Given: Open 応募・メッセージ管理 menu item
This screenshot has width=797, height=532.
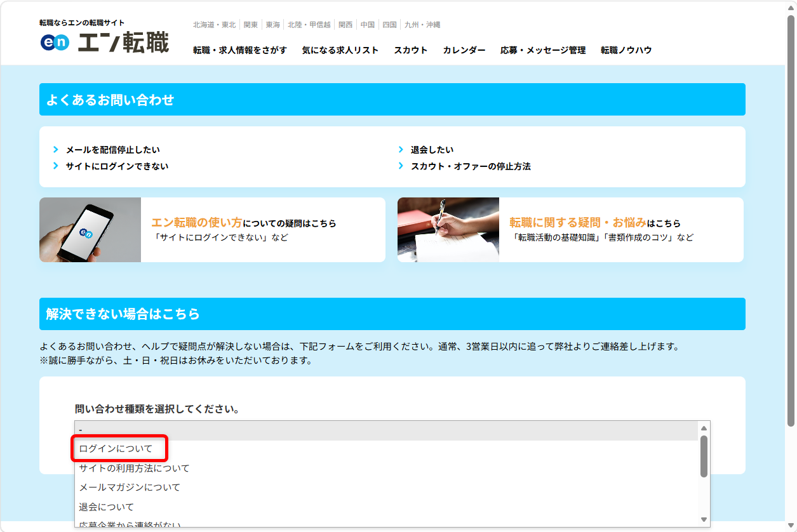Looking at the screenshot, I should pos(543,50).
